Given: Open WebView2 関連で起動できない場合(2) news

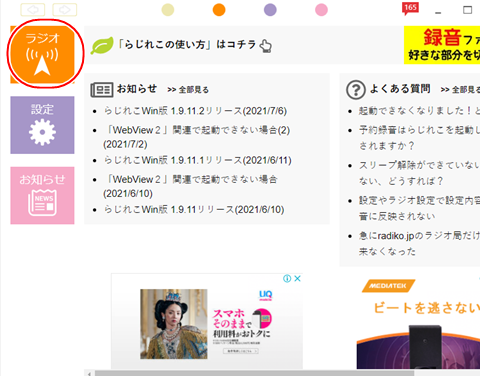Looking at the screenshot, I should tap(197, 137).
